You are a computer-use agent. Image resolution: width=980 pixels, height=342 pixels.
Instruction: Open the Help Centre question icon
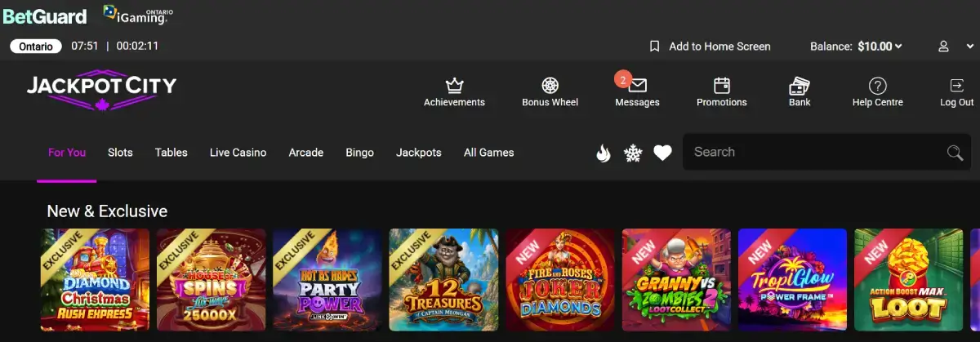pos(878,85)
